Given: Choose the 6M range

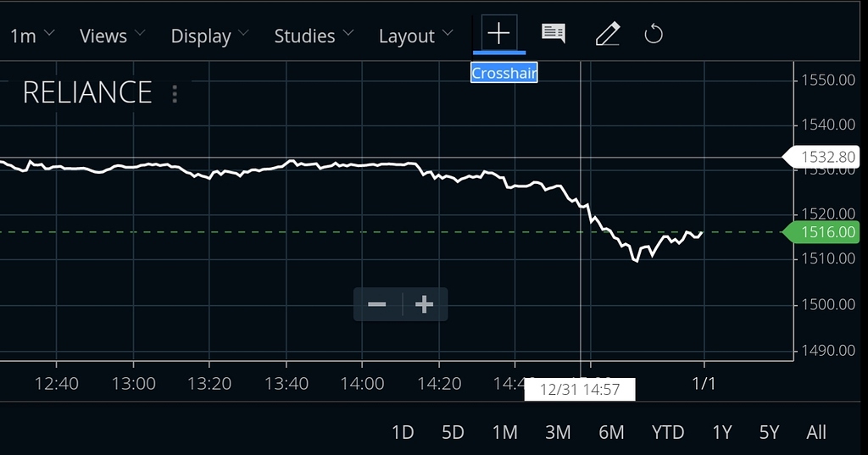Looking at the screenshot, I should click(611, 432).
